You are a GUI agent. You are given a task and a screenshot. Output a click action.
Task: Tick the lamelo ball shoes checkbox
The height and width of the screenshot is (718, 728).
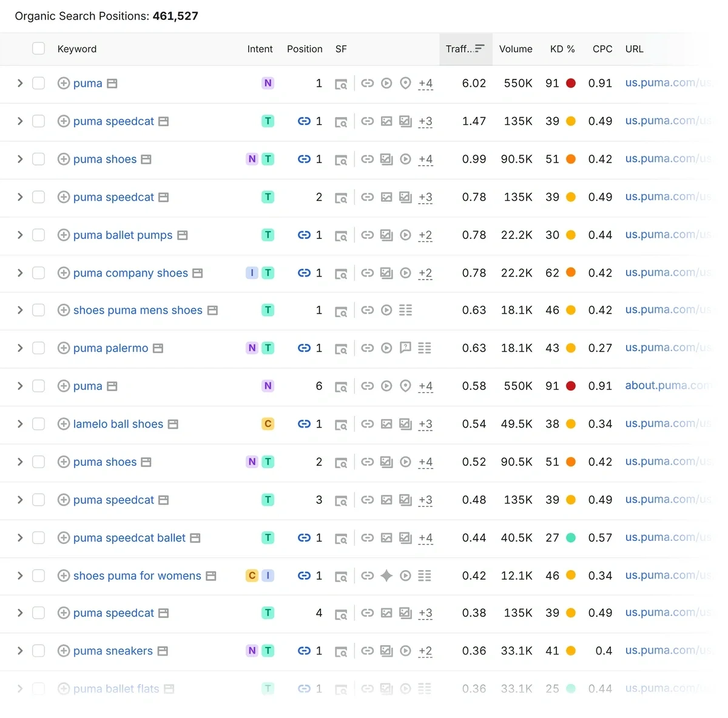[x=39, y=424]
